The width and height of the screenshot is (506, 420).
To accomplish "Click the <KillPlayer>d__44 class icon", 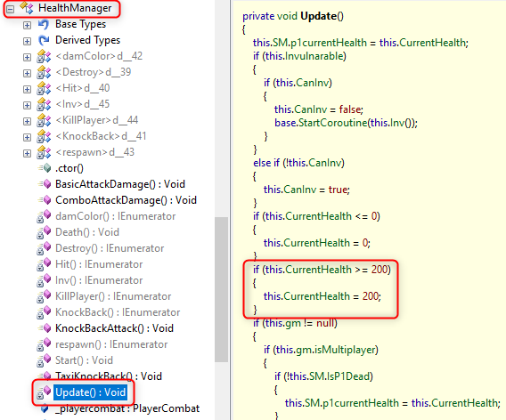I will coord(44,120).
